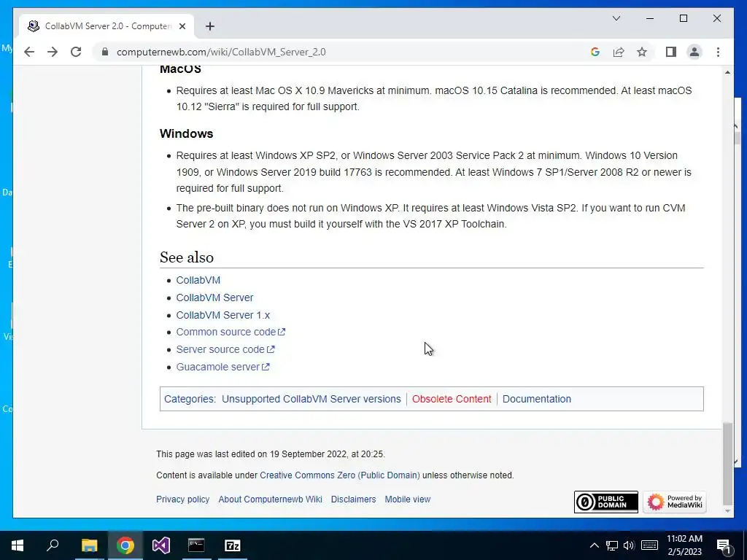Open Disclaimers link
Viewport: 747px width, 560px height.
pos(354,499)
